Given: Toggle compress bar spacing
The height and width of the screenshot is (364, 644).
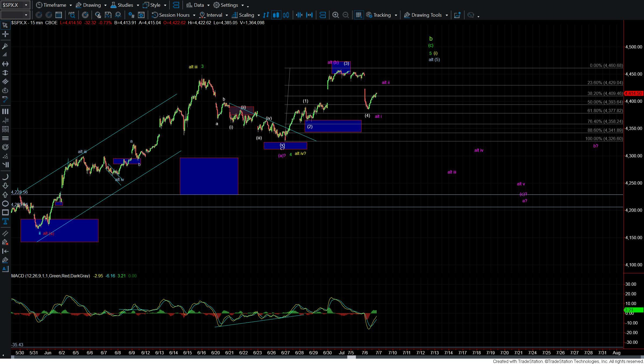Looking at the screenshot, I should [x=299, y=15].
